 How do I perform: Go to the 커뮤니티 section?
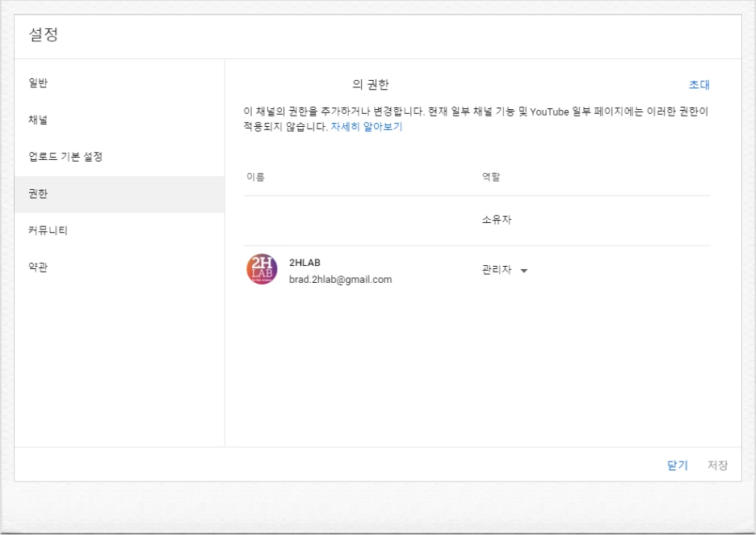(119, 230)
